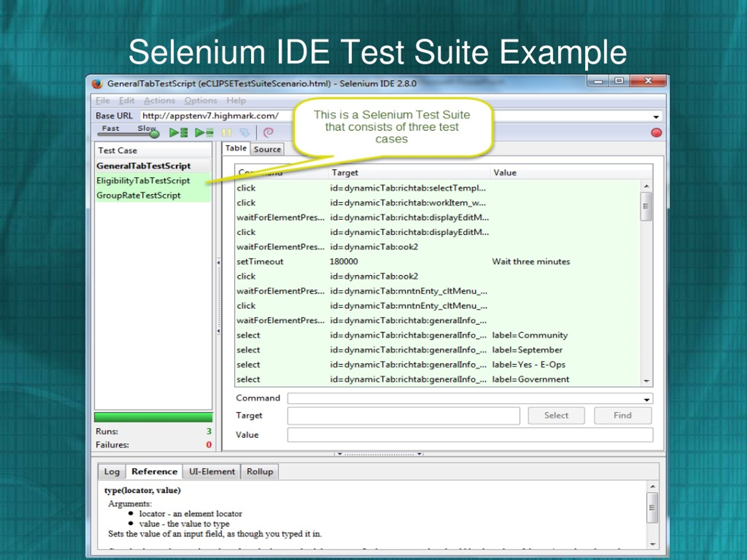Screen dimensions: 747x560
Task: Open the Edit menu
Action: coord(126,101)
